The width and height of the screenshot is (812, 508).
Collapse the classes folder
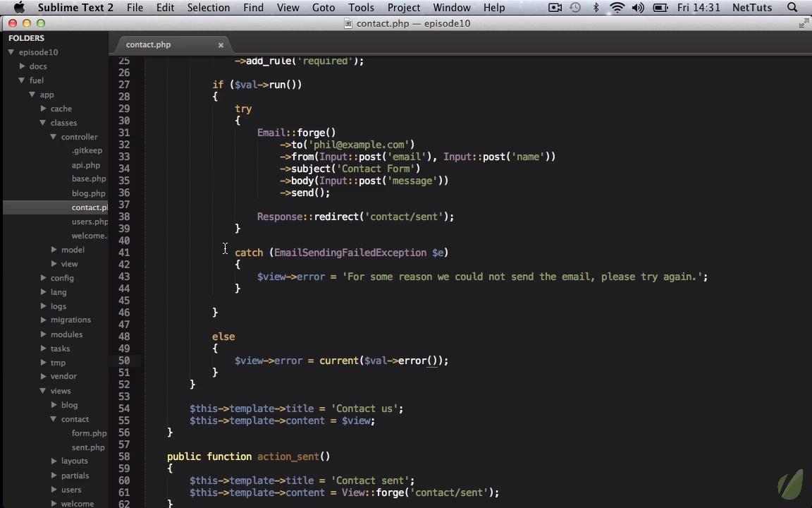pyautogui.click(x=43, y=122)
